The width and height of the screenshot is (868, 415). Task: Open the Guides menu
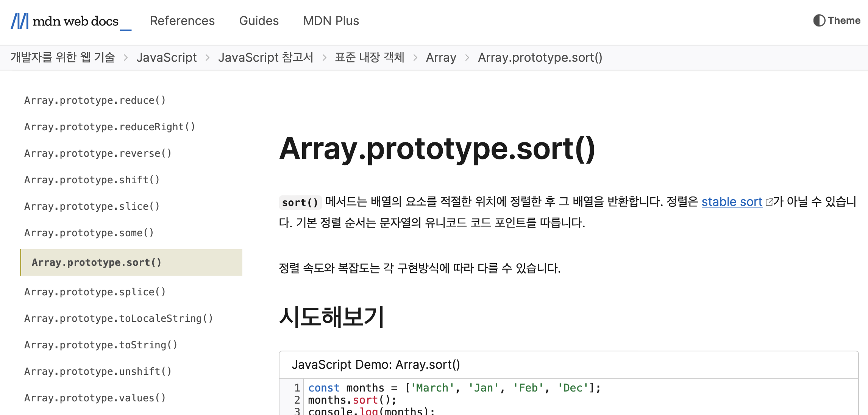(259, 21)
